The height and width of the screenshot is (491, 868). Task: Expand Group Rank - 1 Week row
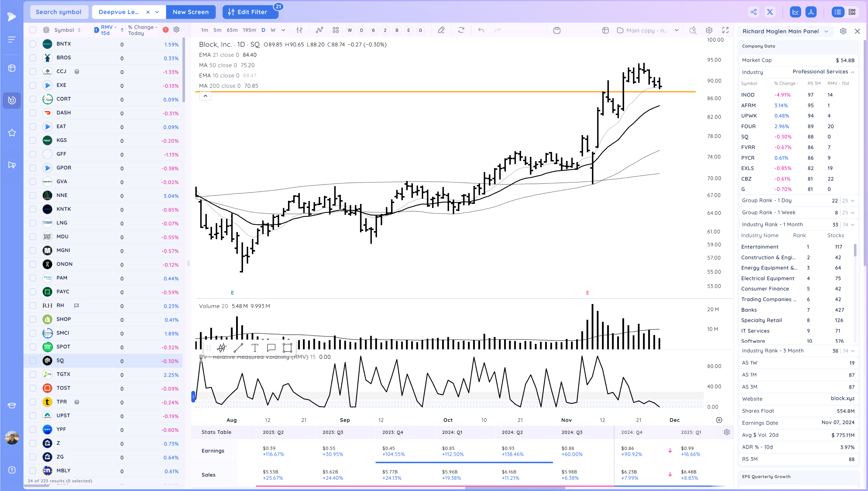798,213
